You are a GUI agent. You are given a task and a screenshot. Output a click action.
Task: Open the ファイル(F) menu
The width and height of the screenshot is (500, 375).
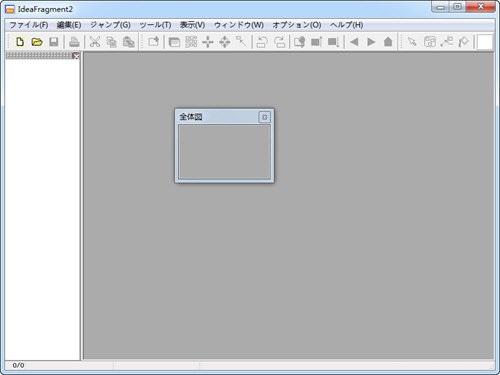pyautogui.click(x=29, y=25)
